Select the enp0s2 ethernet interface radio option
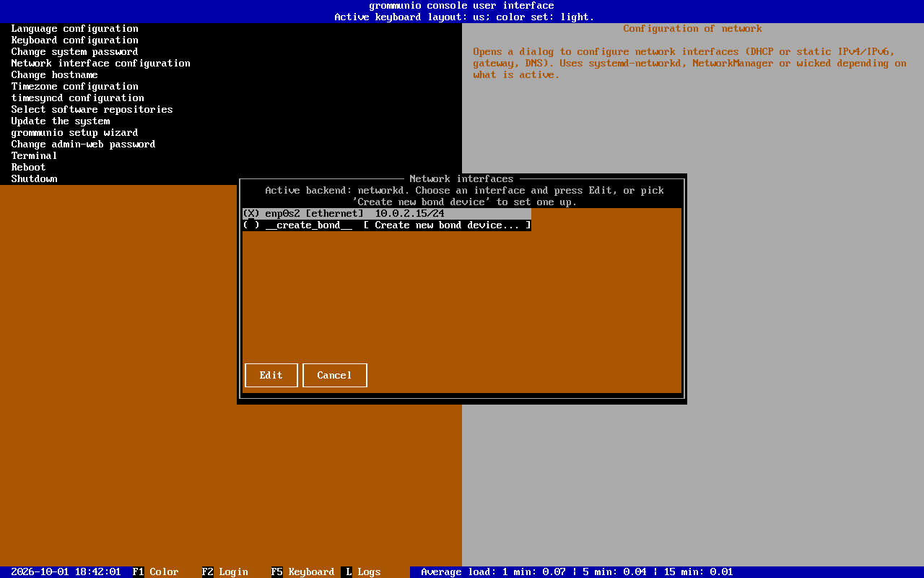 point(387,214)
